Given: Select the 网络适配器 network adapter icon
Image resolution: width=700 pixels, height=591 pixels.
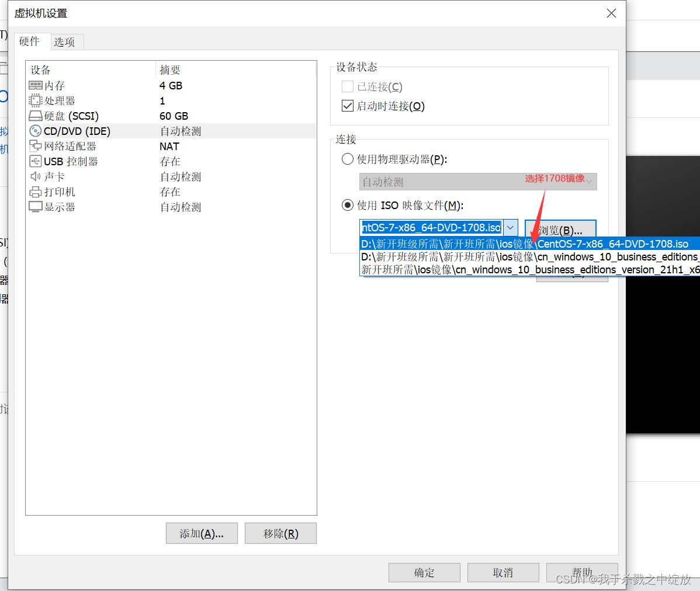Looking at the screenshot, I should [36, 147].
